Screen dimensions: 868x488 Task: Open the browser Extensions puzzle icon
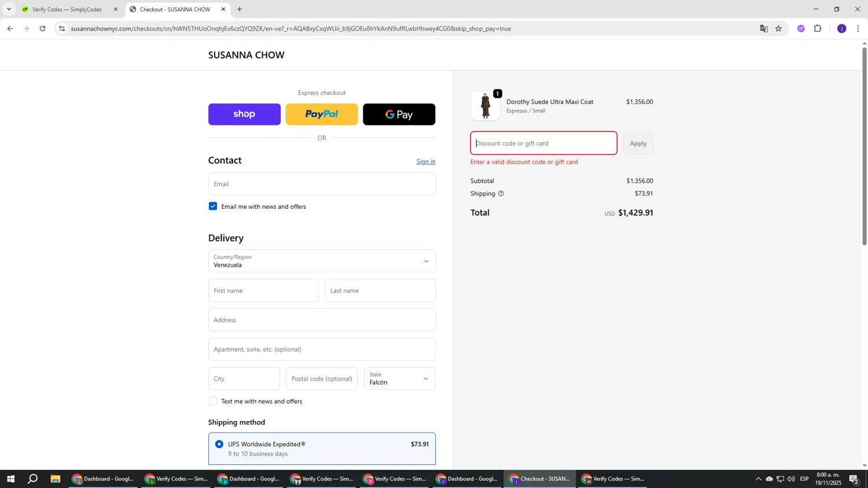click(x=818, y=28)
